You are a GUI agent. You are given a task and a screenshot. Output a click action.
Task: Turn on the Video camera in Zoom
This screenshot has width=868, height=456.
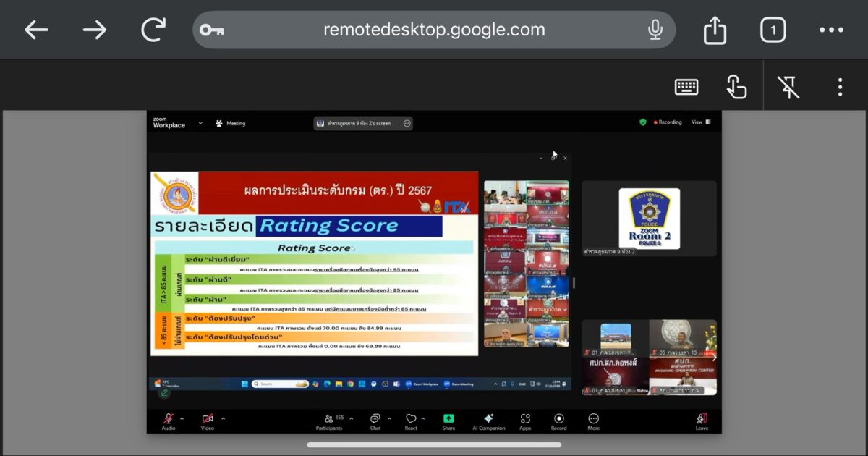click(x=208, y=419)
